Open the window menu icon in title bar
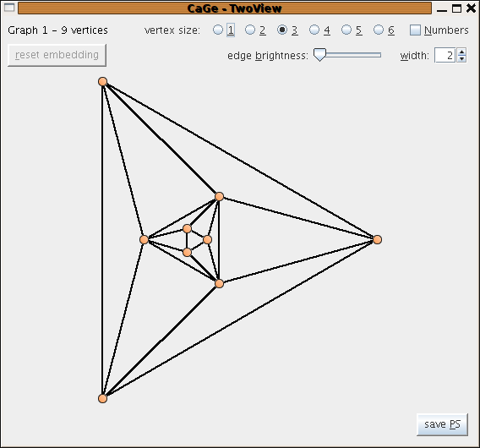The height and width of the screenshot is (448, 480). coord(9,8)
